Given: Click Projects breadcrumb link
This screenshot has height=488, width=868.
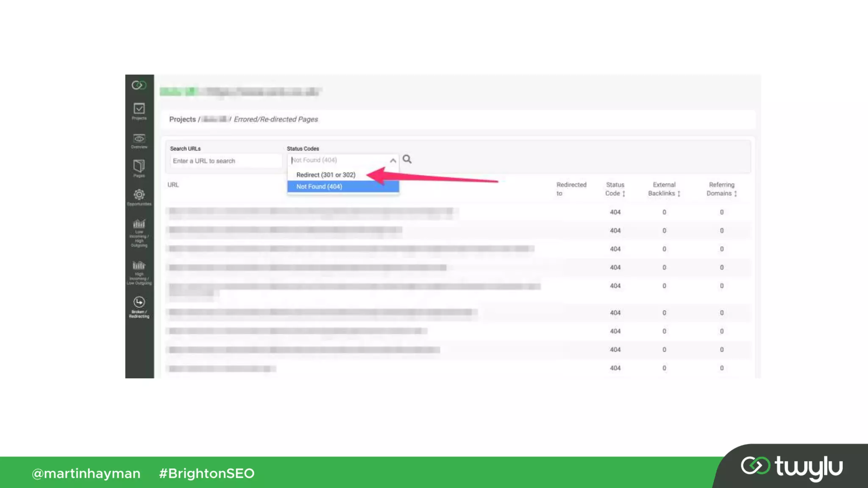Looking at the screenshot, I should [x=182, y=119].
